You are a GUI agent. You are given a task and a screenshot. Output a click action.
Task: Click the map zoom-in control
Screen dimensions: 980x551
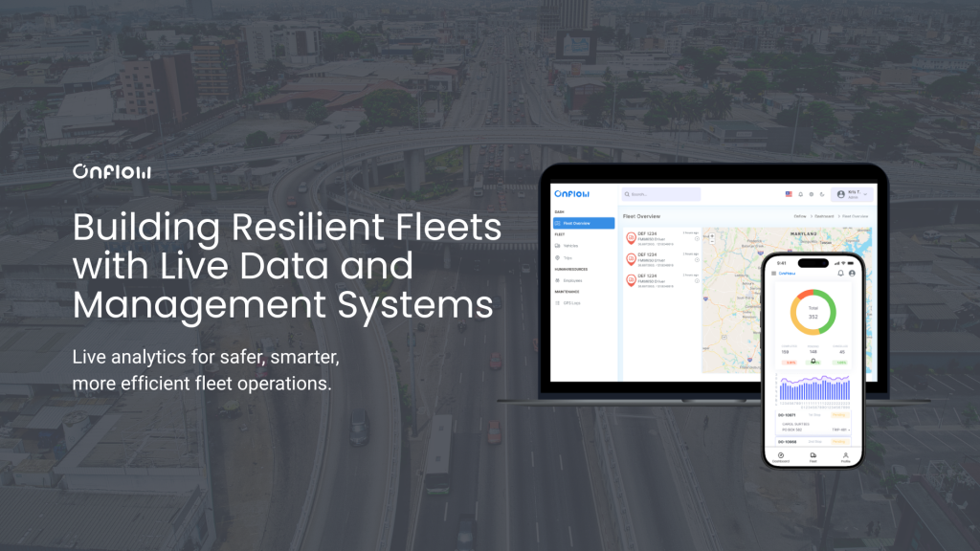click(712, 236)
